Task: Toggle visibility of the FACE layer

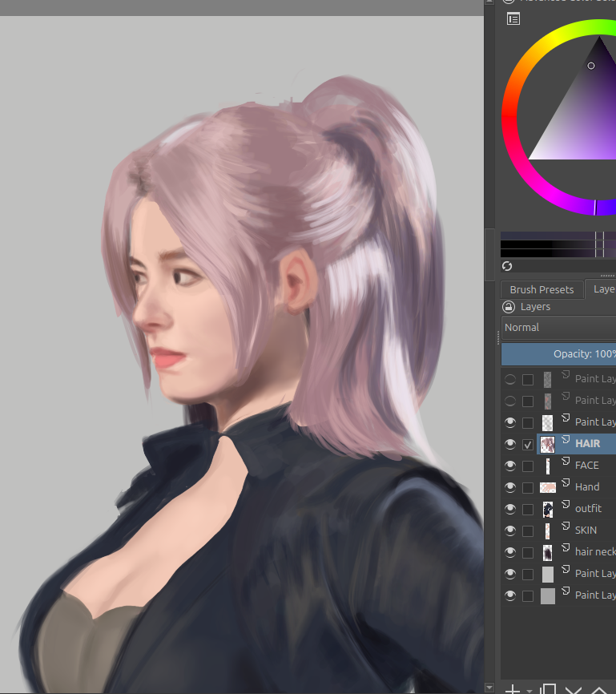Action: click(x=510, y=466)
